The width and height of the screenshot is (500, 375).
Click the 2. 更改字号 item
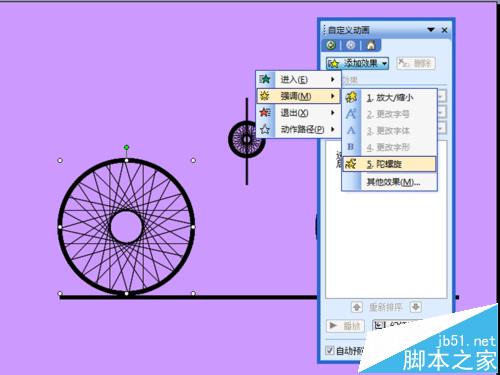click(x=388, y=114)
